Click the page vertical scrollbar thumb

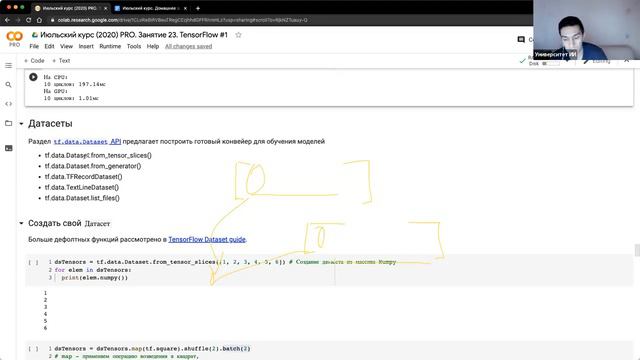click(x=637, y=250)
